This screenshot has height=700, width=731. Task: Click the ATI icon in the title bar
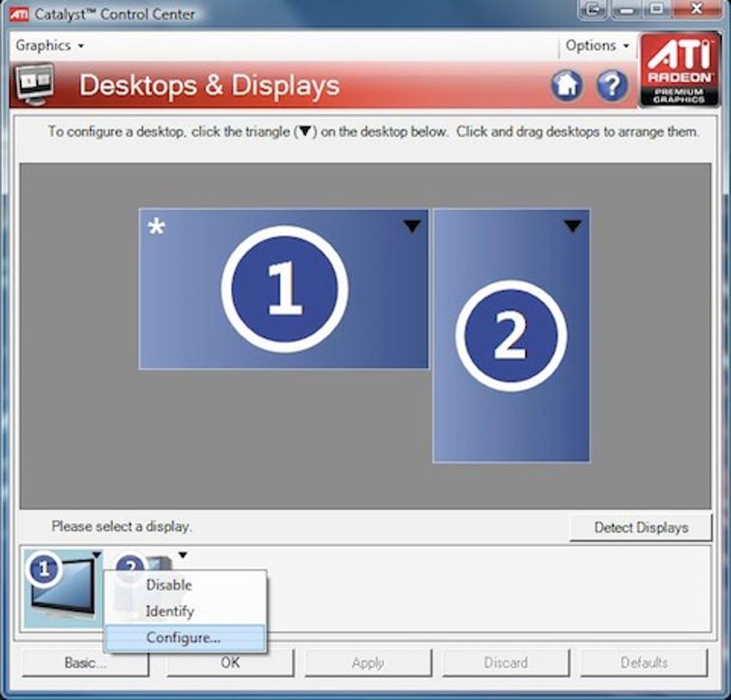pyautogui.click(x=19, y=14)
